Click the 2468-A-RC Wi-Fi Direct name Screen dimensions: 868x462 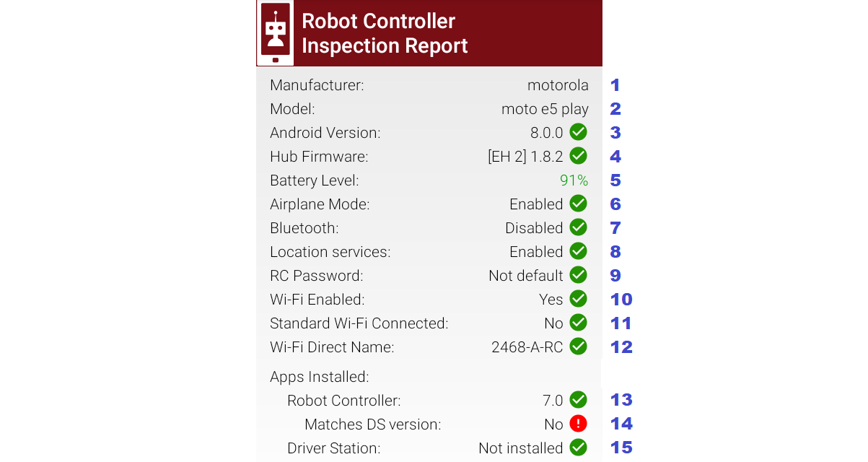pyautogui.click(x=527, y=347)
